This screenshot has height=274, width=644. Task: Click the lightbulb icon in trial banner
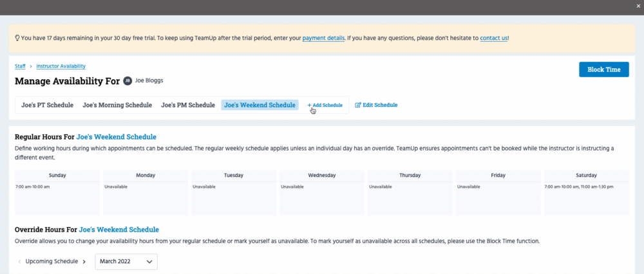17,38
